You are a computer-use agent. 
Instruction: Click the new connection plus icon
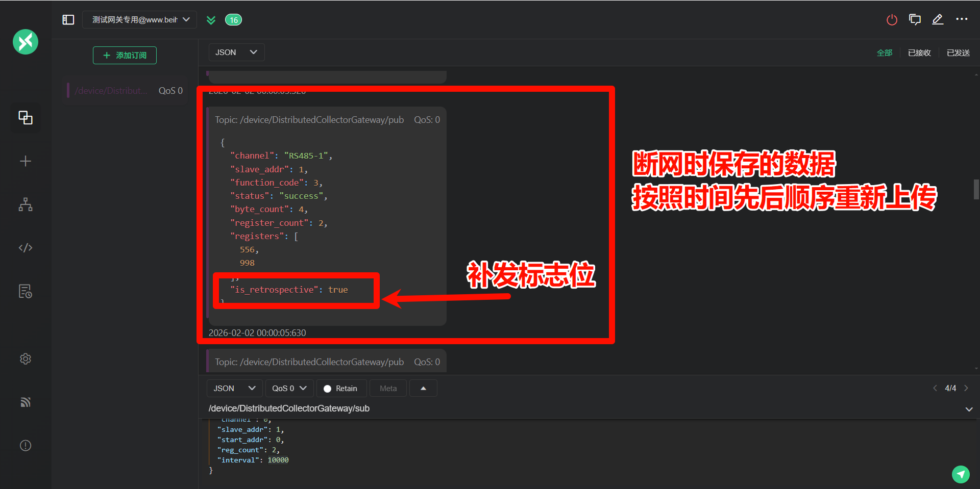click(x=26, y=161)
